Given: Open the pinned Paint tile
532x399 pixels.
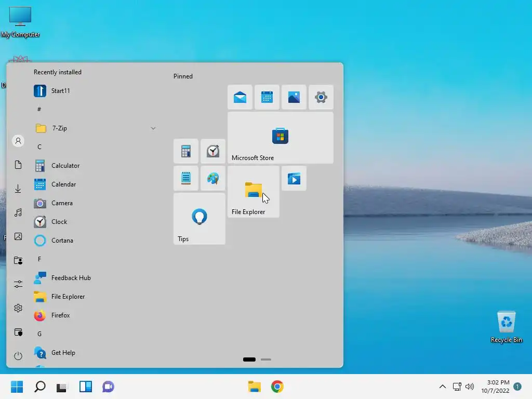Looking at the screenshot, I should coord(212,178).
